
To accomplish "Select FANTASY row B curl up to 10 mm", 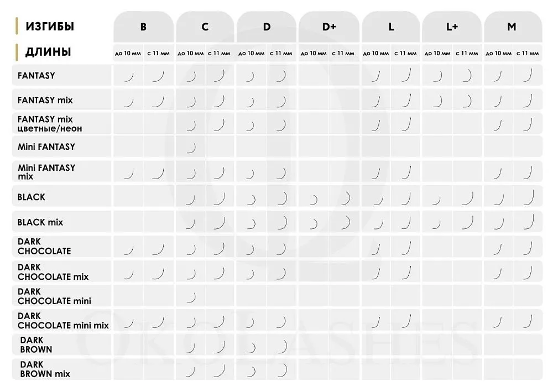I will [x=129, y=76].
